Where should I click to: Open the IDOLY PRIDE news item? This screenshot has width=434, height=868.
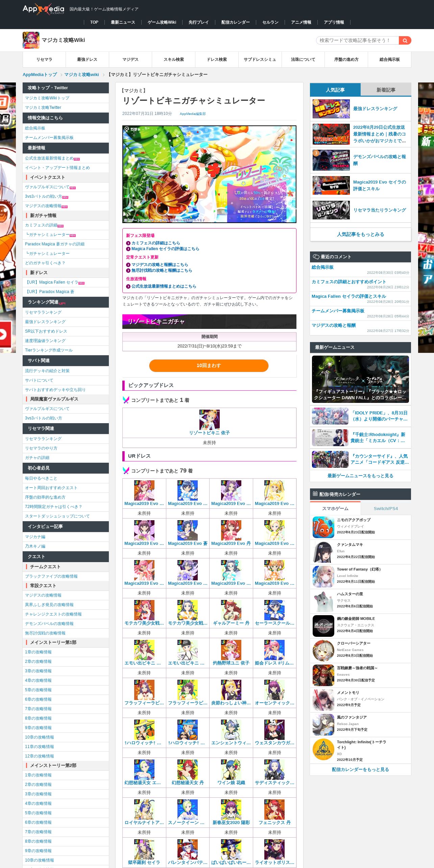pos(360,416)
